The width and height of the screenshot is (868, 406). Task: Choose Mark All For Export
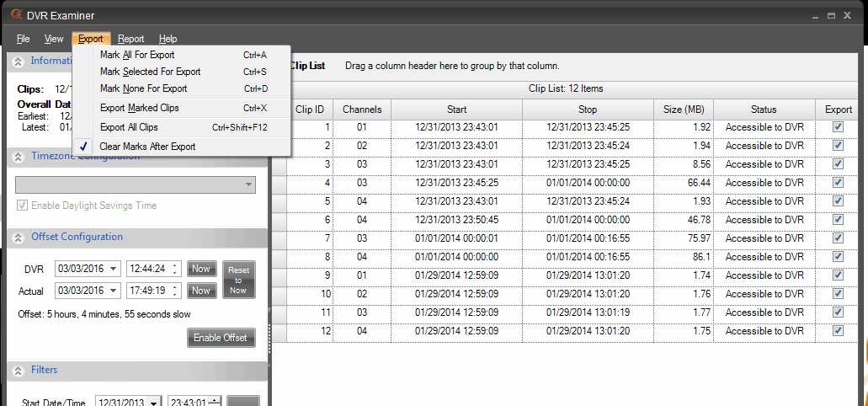click(x=182, y=55)
